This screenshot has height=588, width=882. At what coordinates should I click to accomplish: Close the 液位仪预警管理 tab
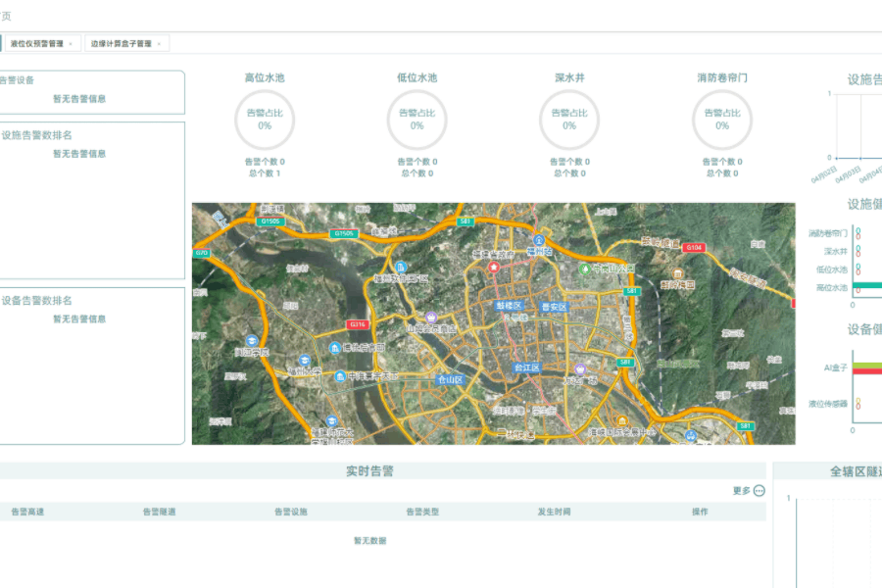71,44
